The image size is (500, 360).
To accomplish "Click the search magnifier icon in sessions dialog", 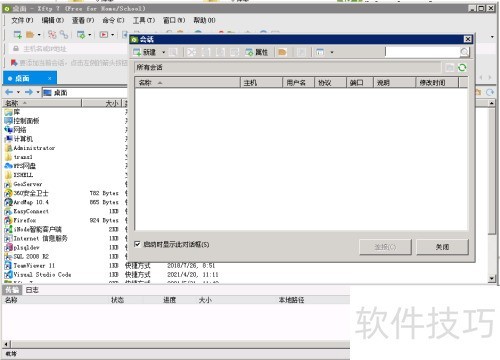I will 464,52.
